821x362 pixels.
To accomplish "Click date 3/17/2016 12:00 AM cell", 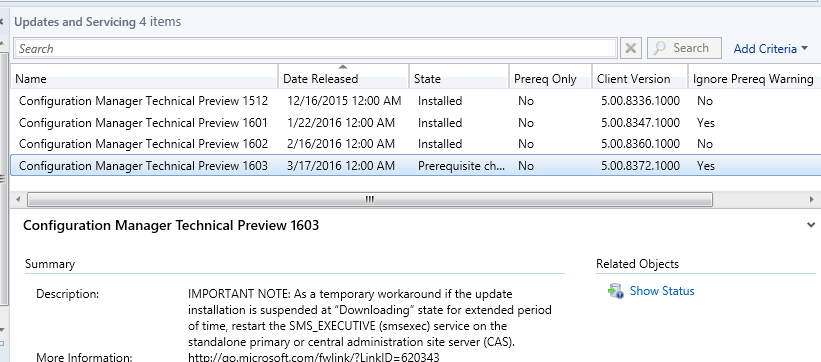I will 341,166.
